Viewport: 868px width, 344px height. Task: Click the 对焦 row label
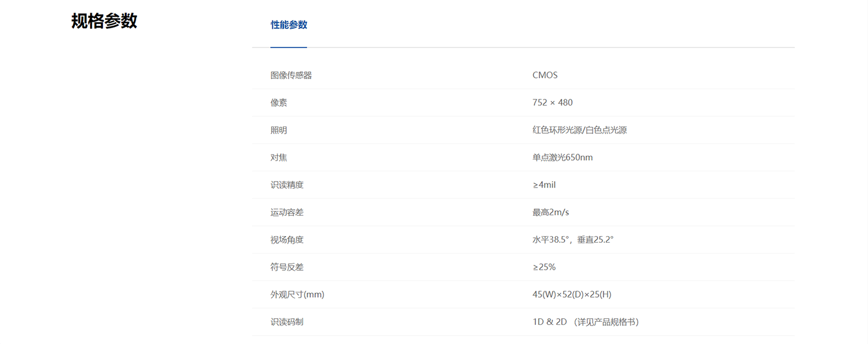279,158
